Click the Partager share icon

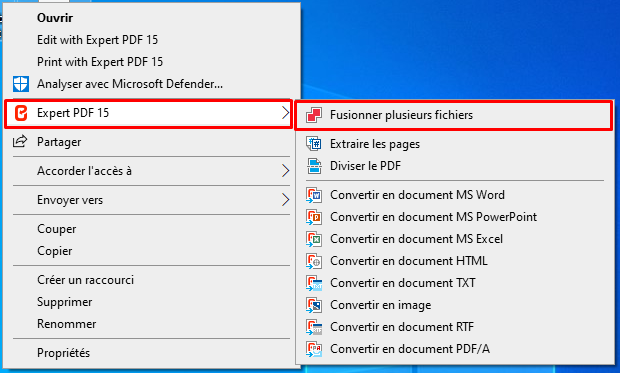click(20, 141)
